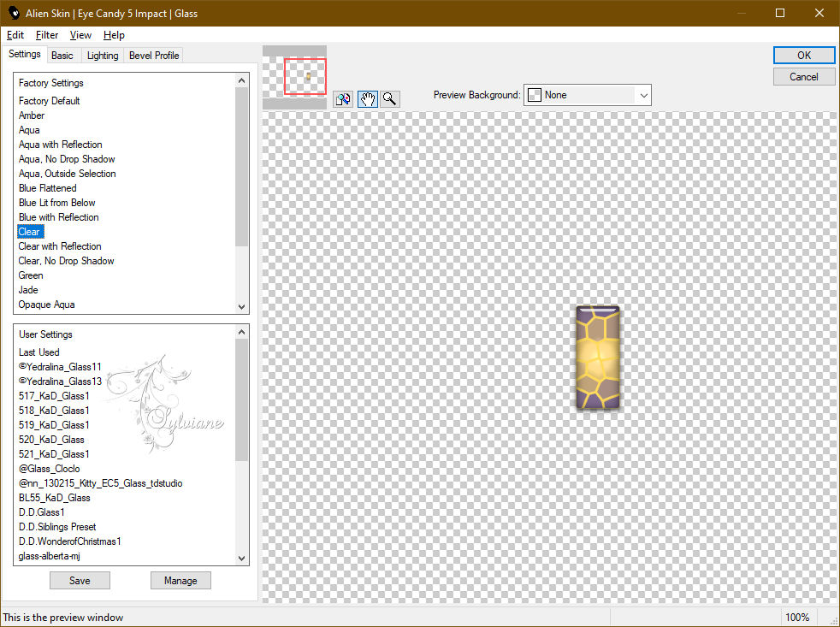Select 519_KaD_Glass1 user setting
Image resolution: width=840 pixels, height=627 pixels.
pyautogui.click(x=54, y=424)
